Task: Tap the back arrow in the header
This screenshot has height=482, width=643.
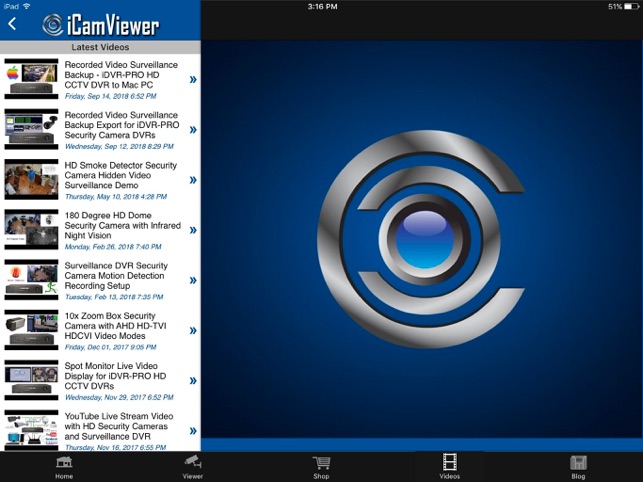Action: pos(12,24)
